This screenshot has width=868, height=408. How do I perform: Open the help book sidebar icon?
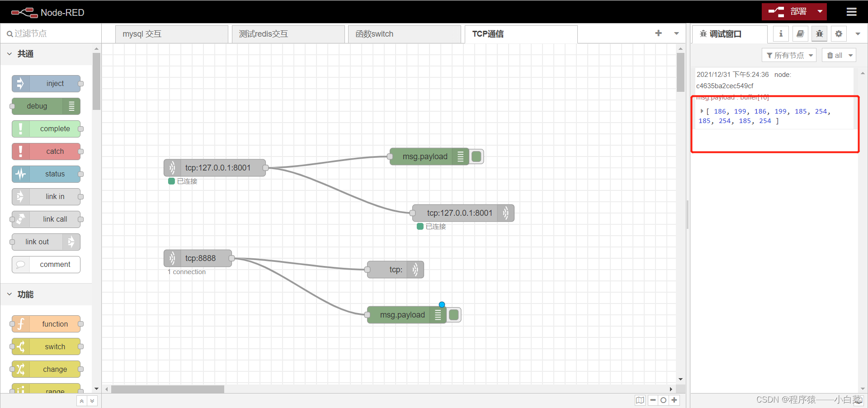click(800, 34)
